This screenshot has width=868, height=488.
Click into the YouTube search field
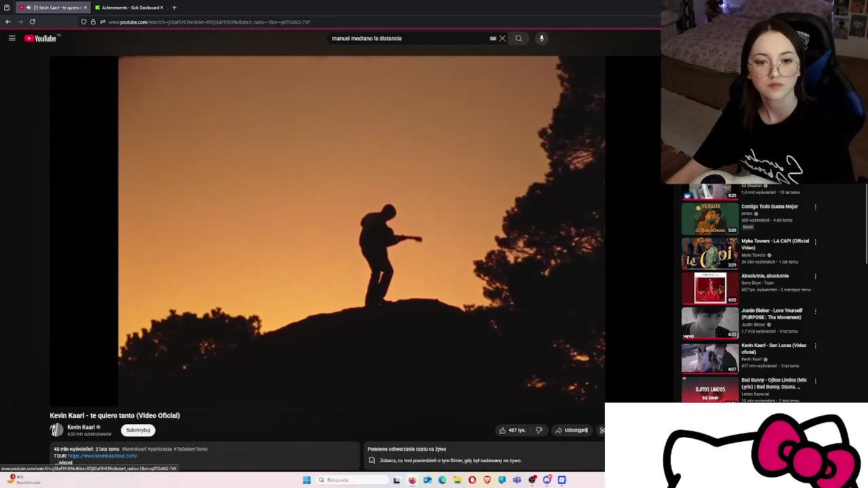tap(409, 39)
